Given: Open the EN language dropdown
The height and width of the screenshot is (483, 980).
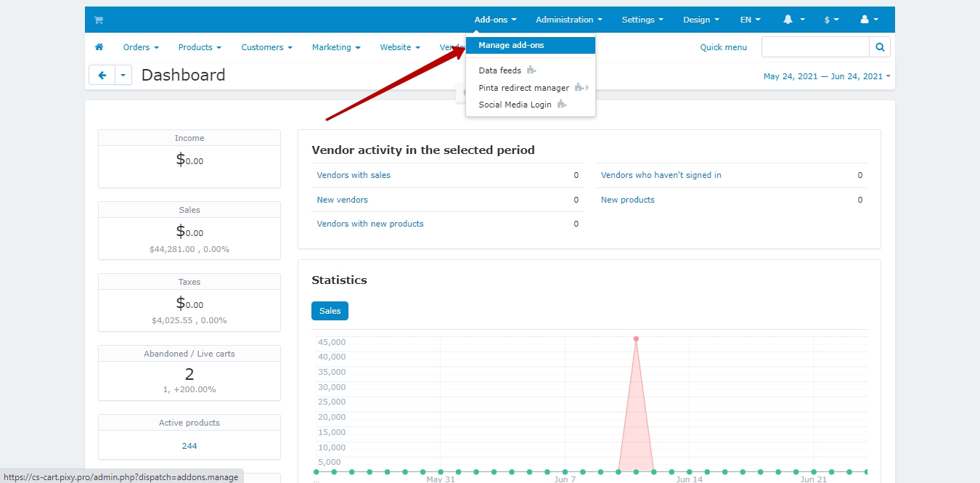Looking at the screenshot, I should 750,20.
